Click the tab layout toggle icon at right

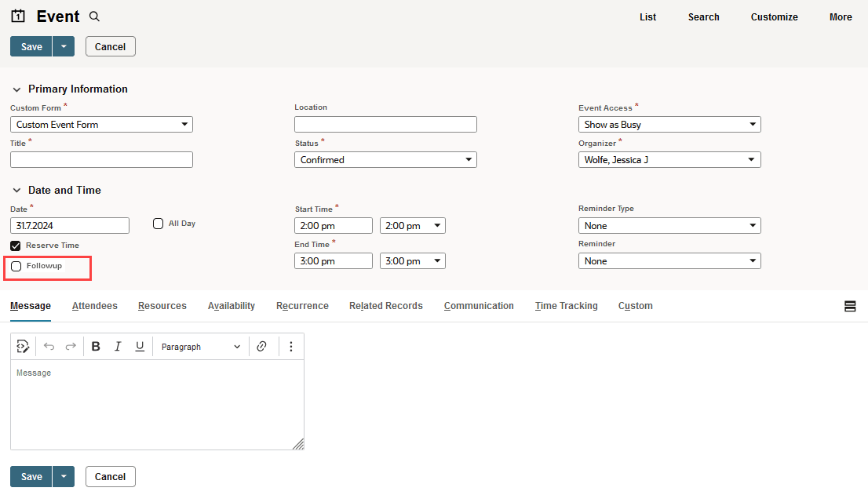coord(850,306)
